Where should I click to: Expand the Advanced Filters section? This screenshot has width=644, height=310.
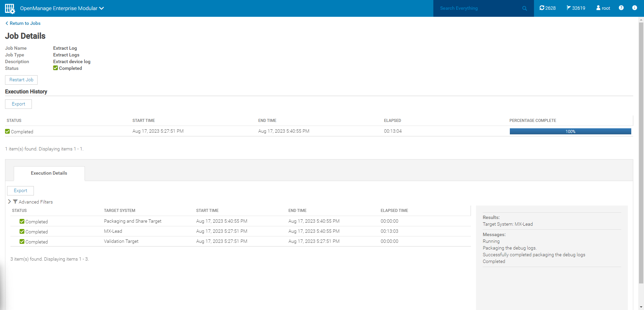(x=36, y=202)
